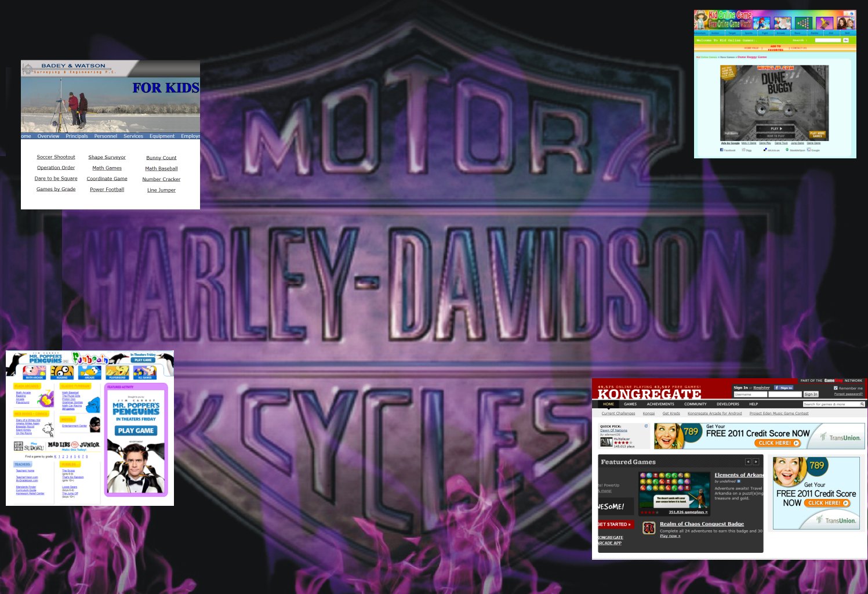Click the Realm of Chaos badge icon

649,527
